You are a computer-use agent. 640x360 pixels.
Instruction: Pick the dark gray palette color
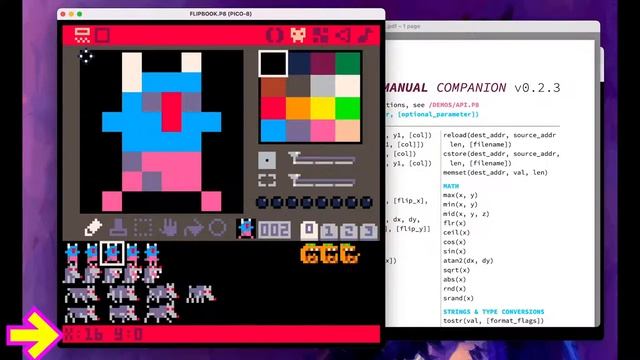pyautogui.click(x=298, y=86)
